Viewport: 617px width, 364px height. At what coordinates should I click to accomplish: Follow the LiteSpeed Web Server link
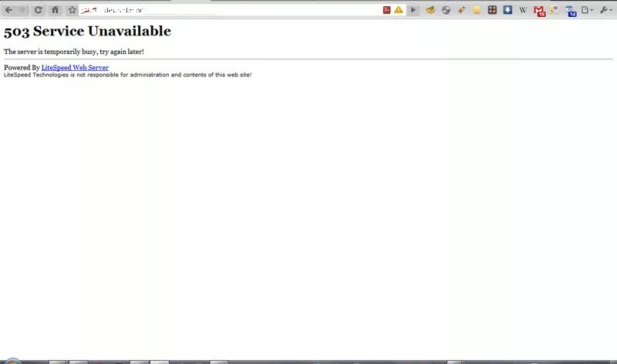pos(75,67)
